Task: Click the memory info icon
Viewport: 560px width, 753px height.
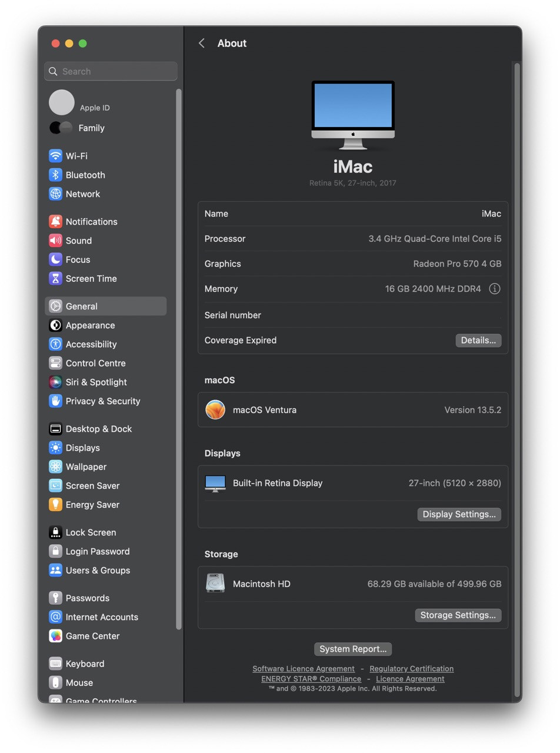Action: click(495, 289)
